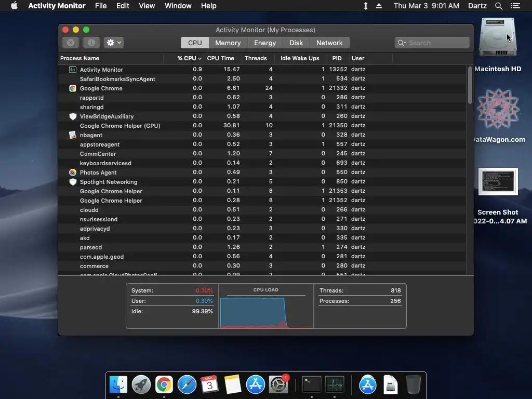Open Finder from the Dock
Image resolution: width=532 pixels, height=399 pixels.
[118, 384]
